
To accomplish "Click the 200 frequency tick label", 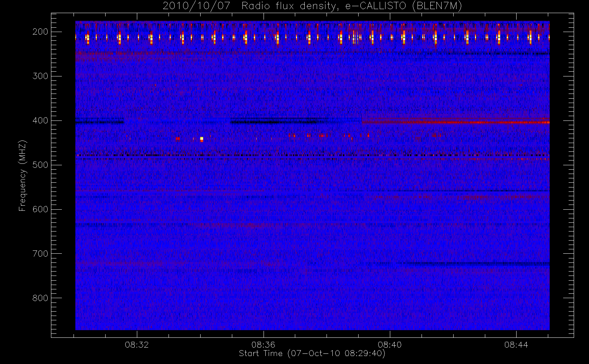I will pyautogui.click(x=40, y=32).
